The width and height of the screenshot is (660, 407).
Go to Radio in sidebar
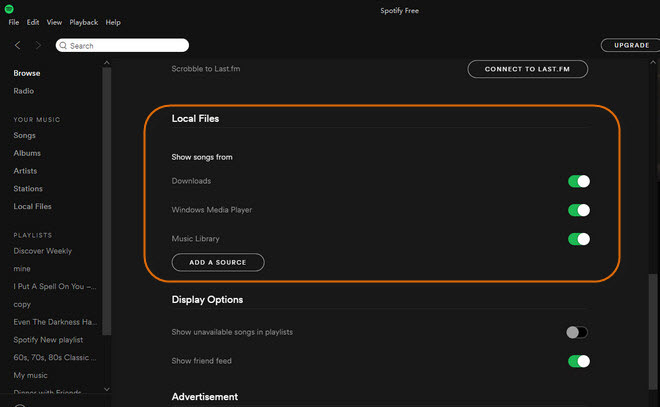click(23, 91)
